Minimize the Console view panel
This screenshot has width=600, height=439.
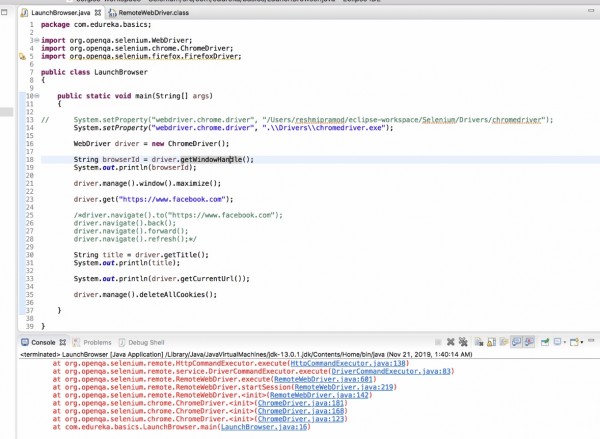pyautogui.click(x=591, y=341)
